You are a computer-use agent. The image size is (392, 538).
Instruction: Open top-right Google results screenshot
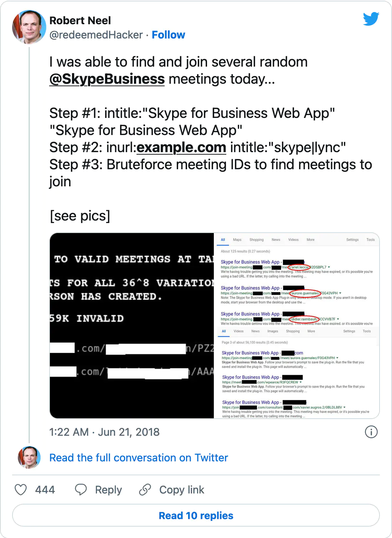point(297,279)
